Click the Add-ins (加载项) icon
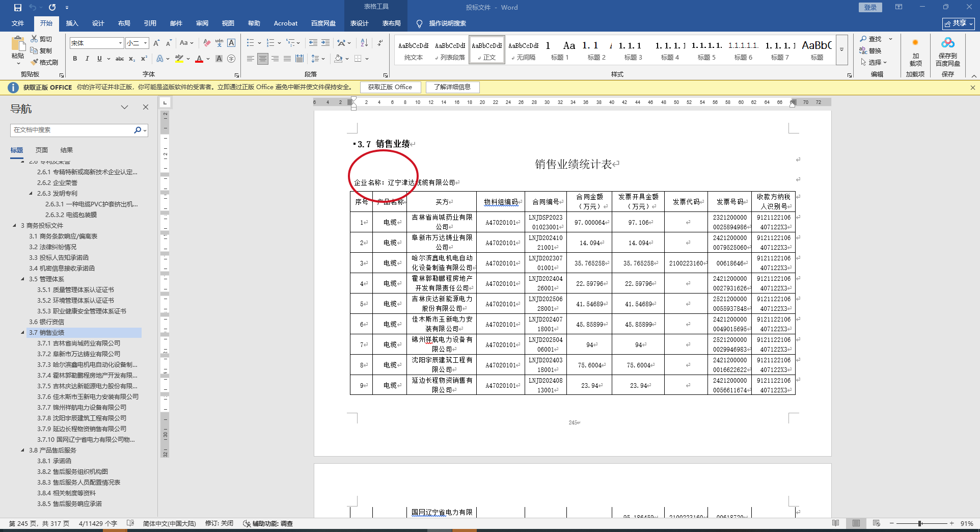The image size is (980, 532). [x=915, y=51]
